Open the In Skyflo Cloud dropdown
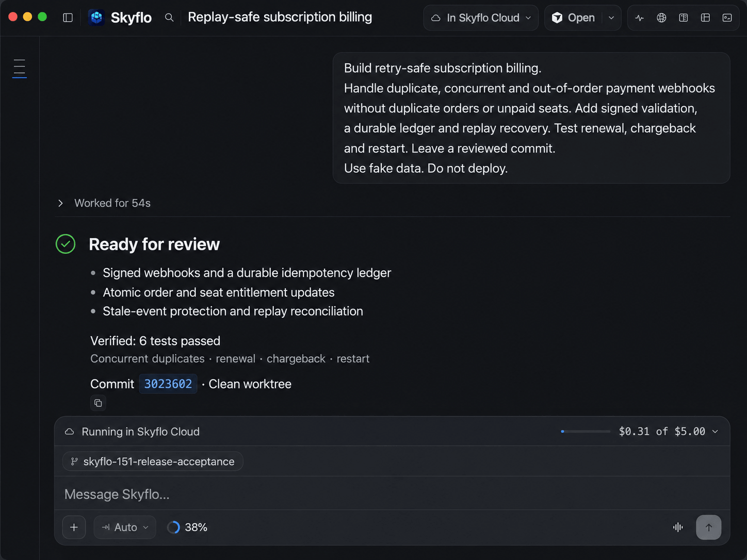This screenshot has width=747, height=560. (x=481, y=18)
